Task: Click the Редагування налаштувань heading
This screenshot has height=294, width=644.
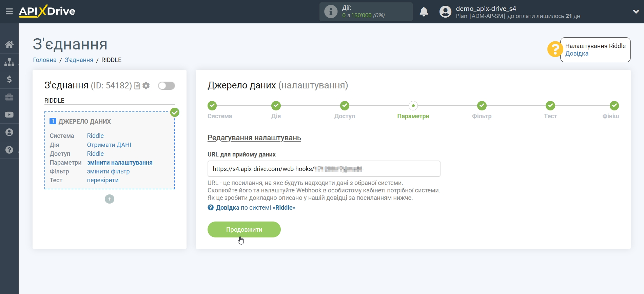Action: (x=254, y=138)
